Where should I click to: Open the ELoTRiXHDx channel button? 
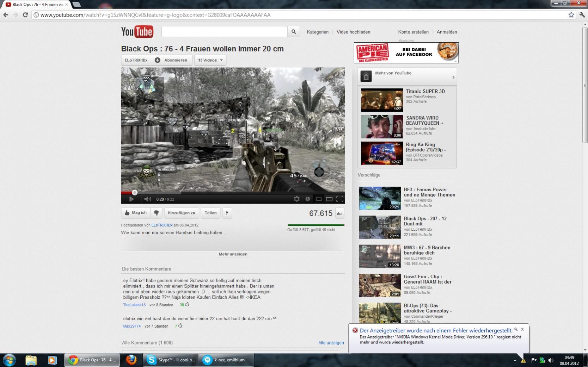click(x=136, y=60)
